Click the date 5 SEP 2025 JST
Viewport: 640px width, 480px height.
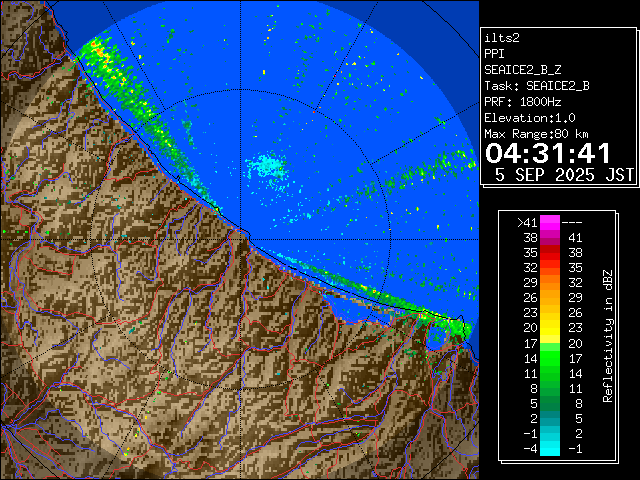click(564, 174)
